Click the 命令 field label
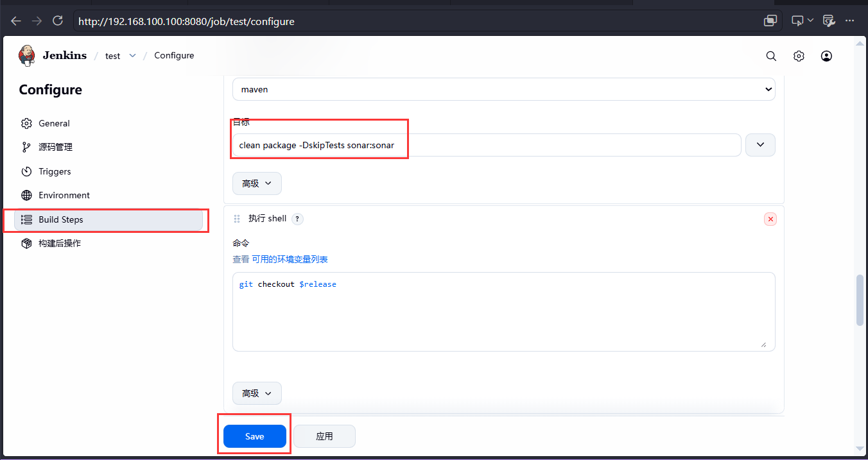868x460 pixels. pos(241,244)
